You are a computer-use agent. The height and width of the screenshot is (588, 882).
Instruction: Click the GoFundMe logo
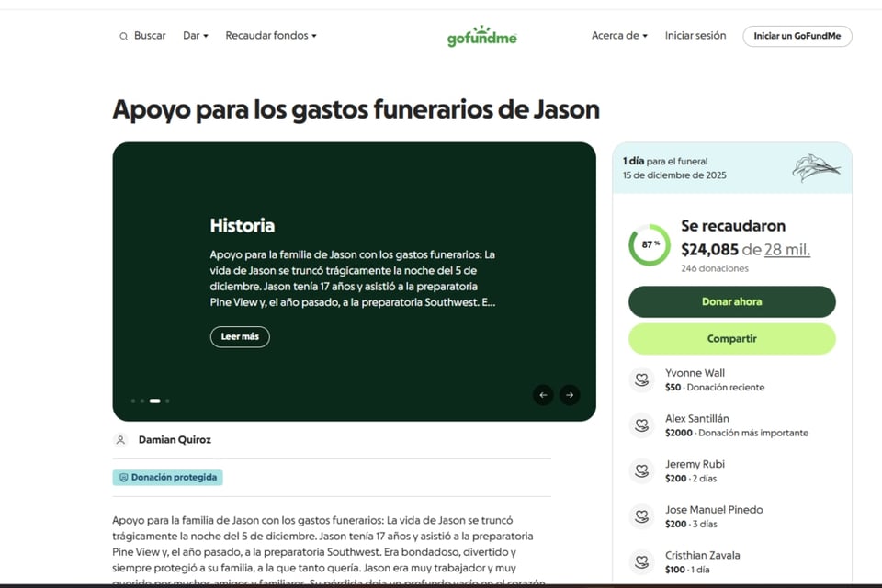pos(482,36)
